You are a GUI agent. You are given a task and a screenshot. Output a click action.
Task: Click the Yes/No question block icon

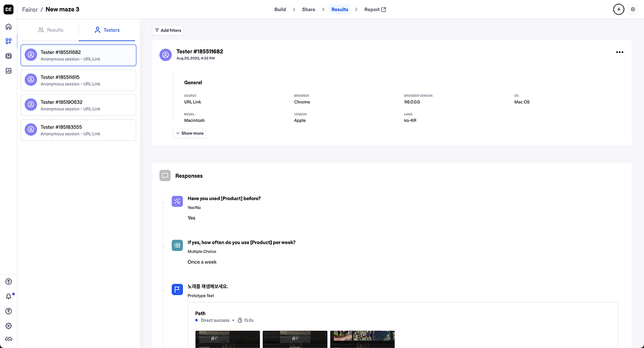click(177, 201)
